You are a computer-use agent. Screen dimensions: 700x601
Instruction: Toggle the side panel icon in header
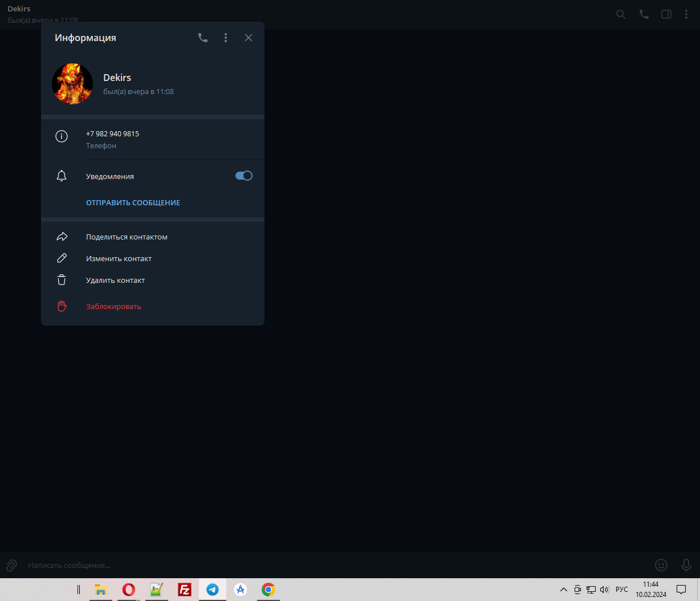[x=666, y=14]
